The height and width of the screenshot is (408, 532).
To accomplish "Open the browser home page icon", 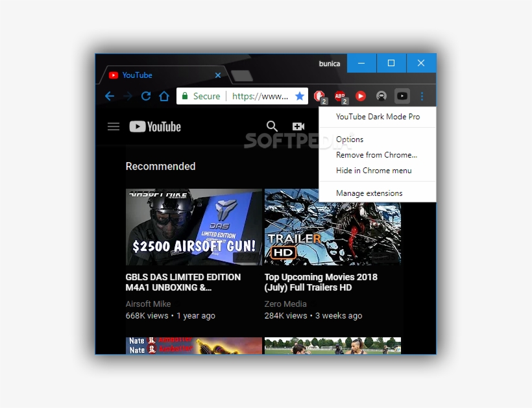I will pos(164,96).
